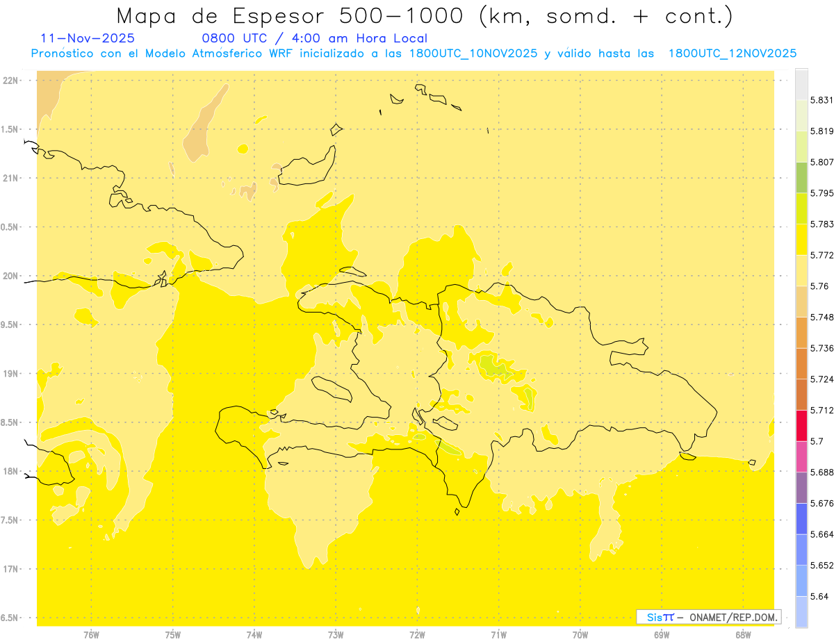Screen dimensions: 834x644
Task: Click the 5.807 value on the color scale
Action: tap(822, 162)
